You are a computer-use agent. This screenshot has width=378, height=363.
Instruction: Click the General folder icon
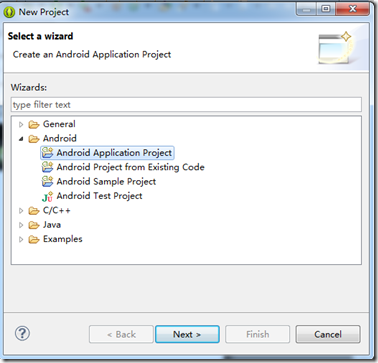(34, 125)
